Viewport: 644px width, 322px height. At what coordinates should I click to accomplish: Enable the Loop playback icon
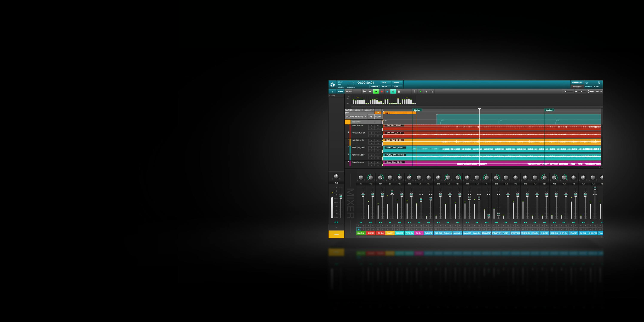coord(393,91)
